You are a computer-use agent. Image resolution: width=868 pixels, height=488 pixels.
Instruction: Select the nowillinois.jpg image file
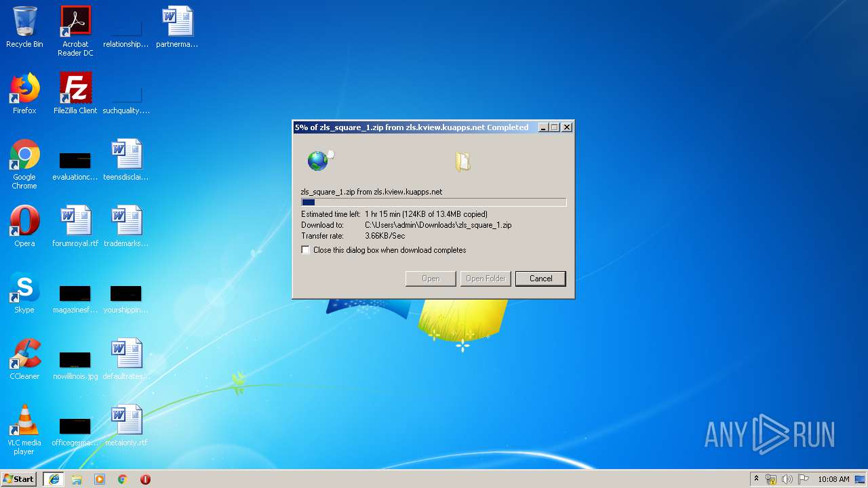click(x=75, y=365)
